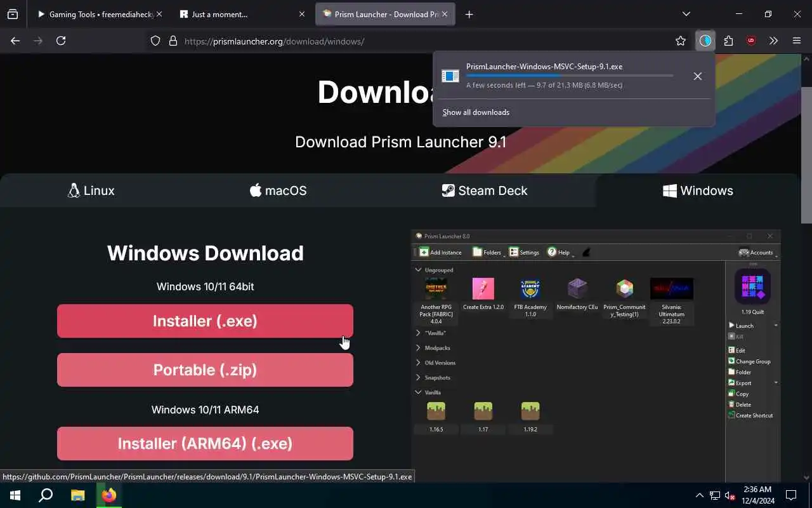Image resolution: width=812 pixels, height=508 pixels.
Task: Expand the "Vanilla" quoted group
Action: (418, 333)
